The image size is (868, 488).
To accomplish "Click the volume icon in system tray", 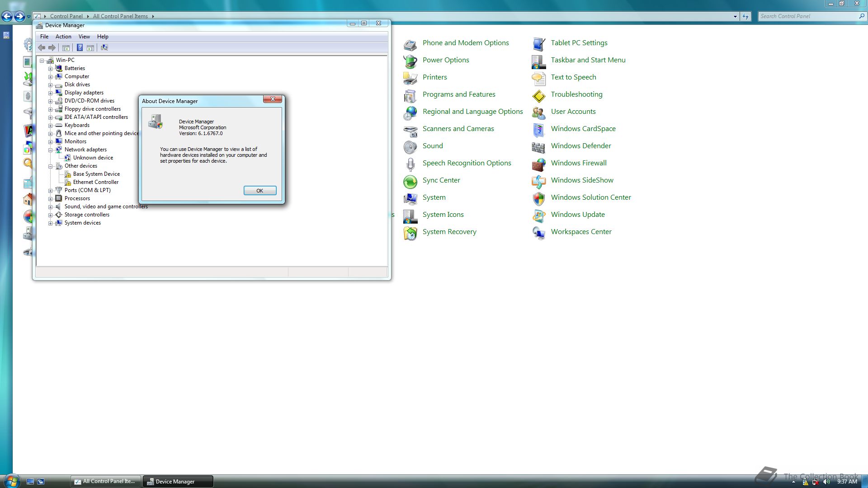I will (826, 482).
